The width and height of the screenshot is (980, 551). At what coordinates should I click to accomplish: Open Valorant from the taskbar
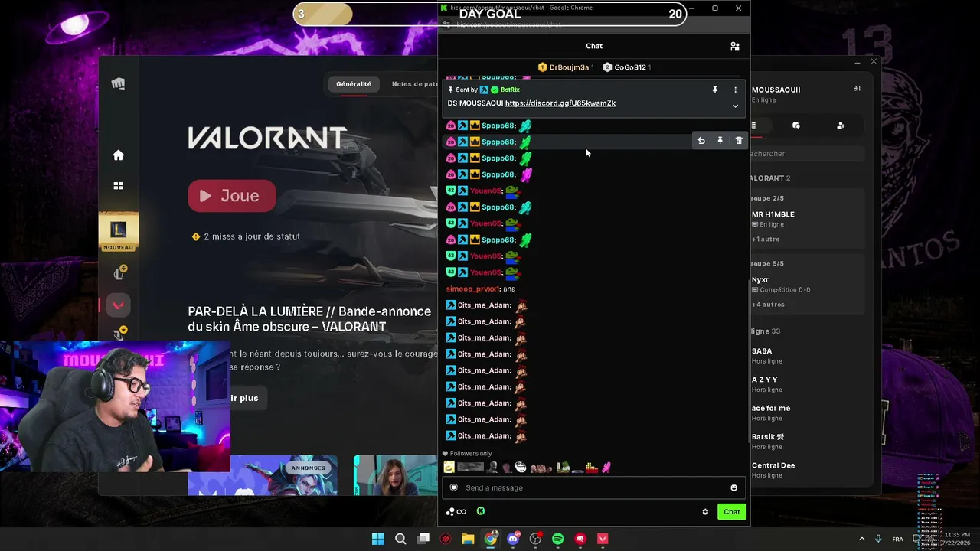click(x=603, y=539)
